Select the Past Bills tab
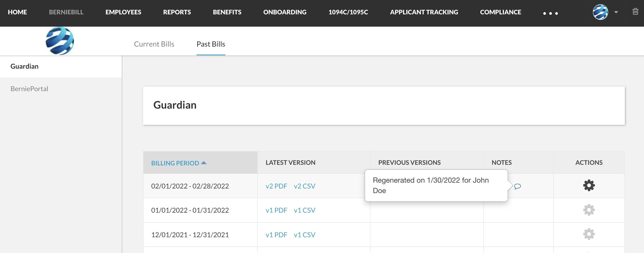The width and height of the screenshot is (644, 253). 211,44
